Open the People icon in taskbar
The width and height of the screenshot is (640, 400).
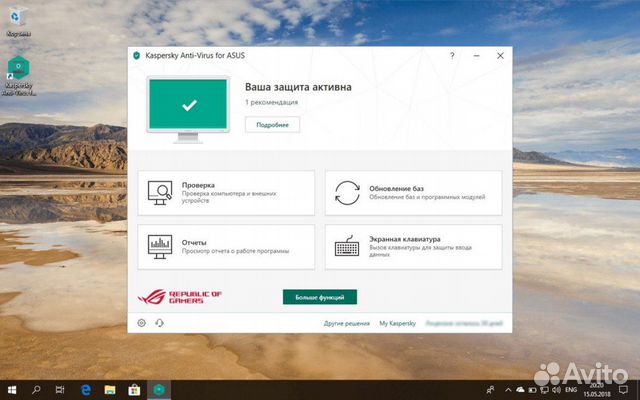pyautogui.click(x=491, y=390)
